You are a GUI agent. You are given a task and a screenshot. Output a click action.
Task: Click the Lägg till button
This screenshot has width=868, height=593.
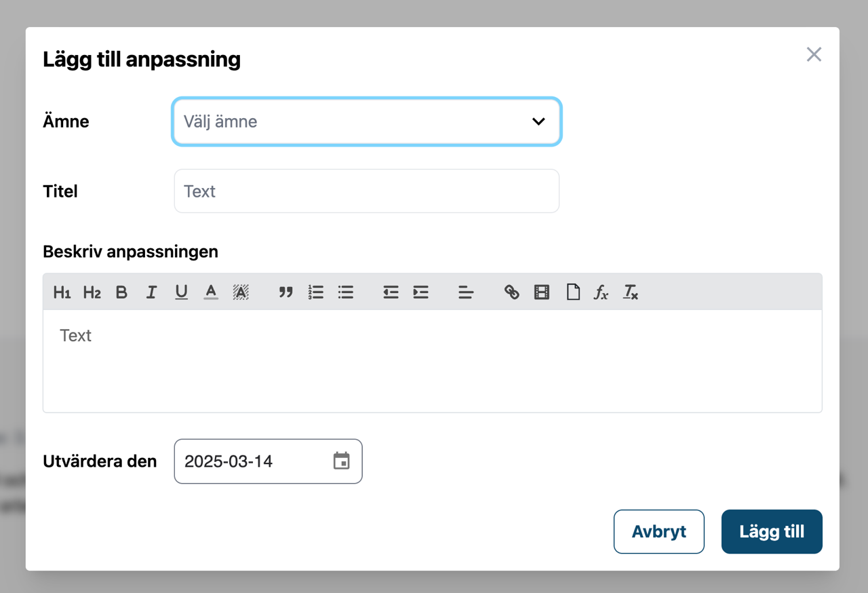pyautogui.click(x=772, y=532)
